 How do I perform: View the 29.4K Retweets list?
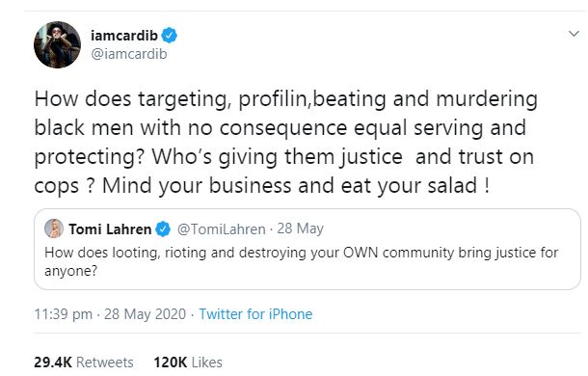pyautogui.click(x=84, y=363)
